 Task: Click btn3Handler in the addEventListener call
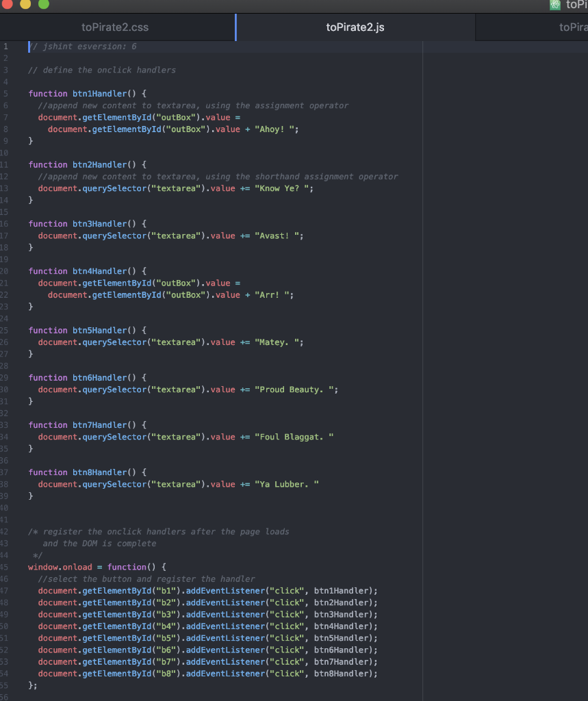coord(341,615)
